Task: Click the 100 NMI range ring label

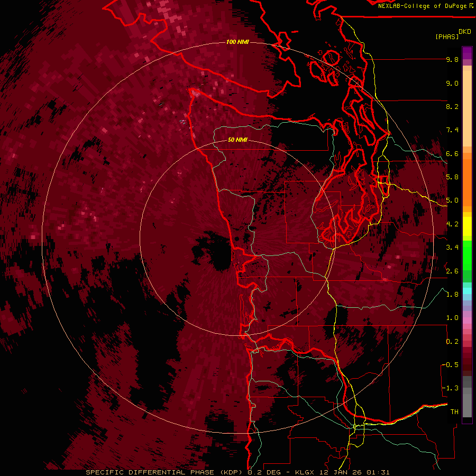Action: pyautogui.click(x=237, y=42)
